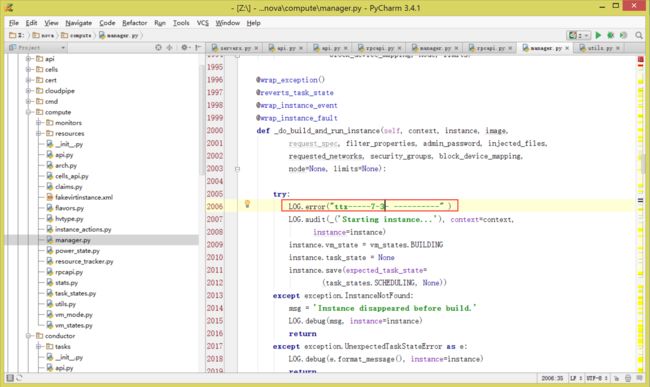Click manager.py in the navigation breadcrumb
The width and height of the screenshot is (650, 387).
[119, 36]
